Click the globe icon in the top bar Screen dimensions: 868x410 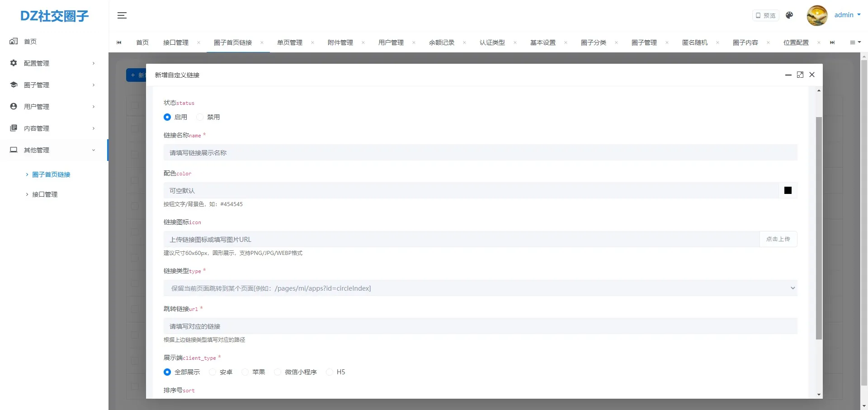[x=789, y=15]
